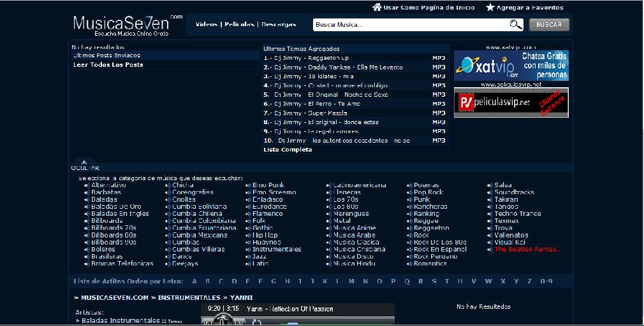Open Dj Jimmy - Daddy Yankee - Ella Me Levanto
Image resolution: width=644 pixels, height=326 pixels.
[339, 67]
